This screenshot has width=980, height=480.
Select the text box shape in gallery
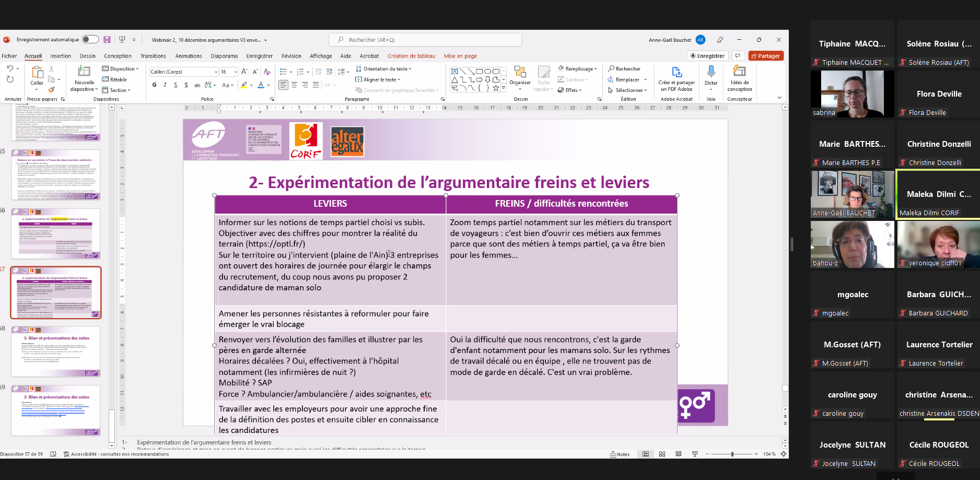454,71
